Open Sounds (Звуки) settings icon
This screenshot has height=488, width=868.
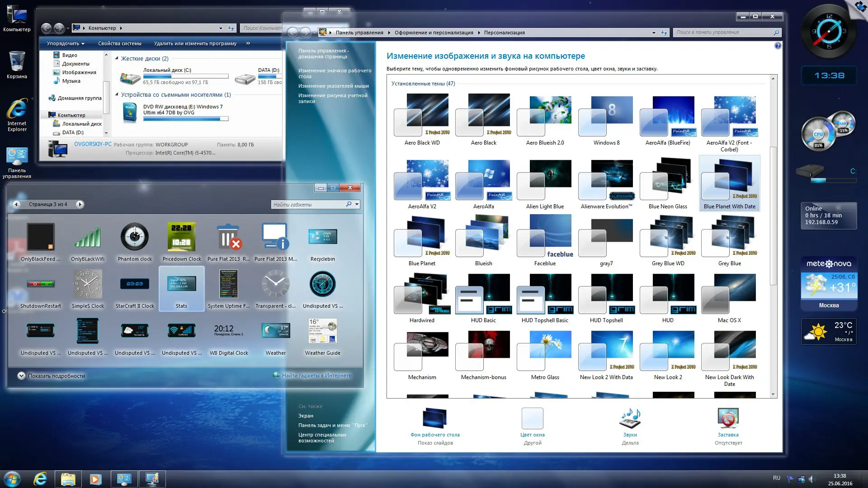click(630, 418)
